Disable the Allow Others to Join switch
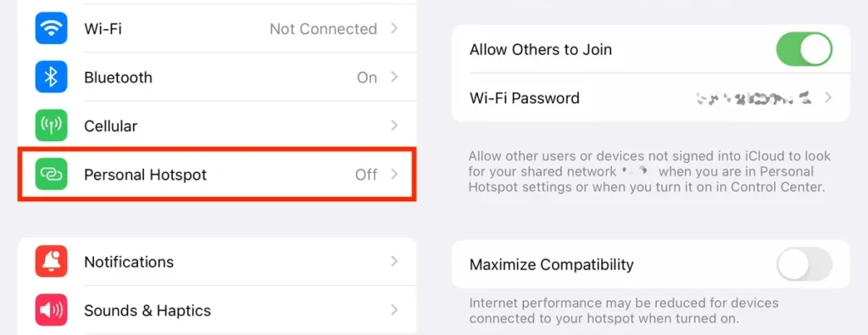 (804, 49)
